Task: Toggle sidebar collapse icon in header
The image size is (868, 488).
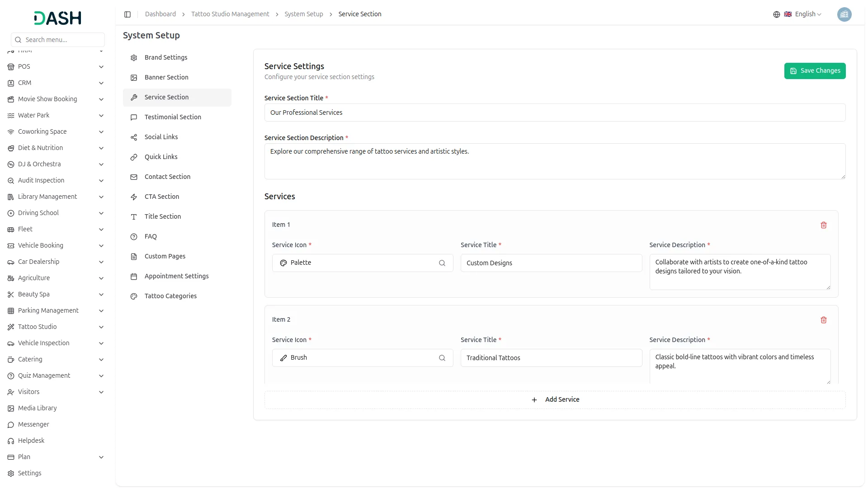Action: point(127,14)
